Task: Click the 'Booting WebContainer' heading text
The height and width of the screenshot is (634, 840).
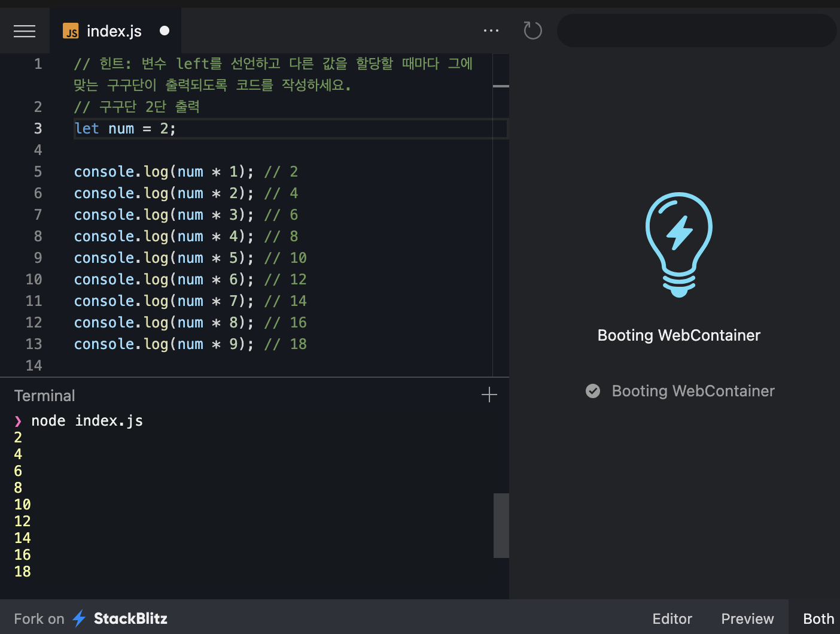Action: (x=679, y=335)
